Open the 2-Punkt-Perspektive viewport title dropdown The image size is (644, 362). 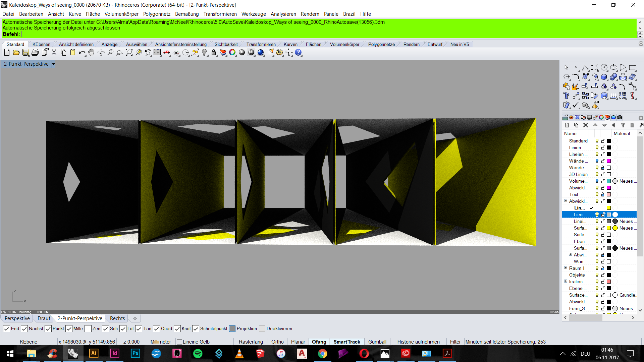(x=53, y=64)
